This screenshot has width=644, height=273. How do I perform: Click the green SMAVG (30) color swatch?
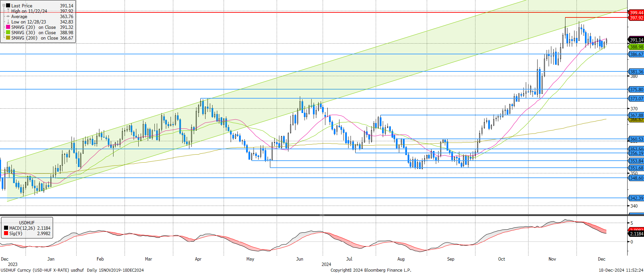click(x=8, y=33)
